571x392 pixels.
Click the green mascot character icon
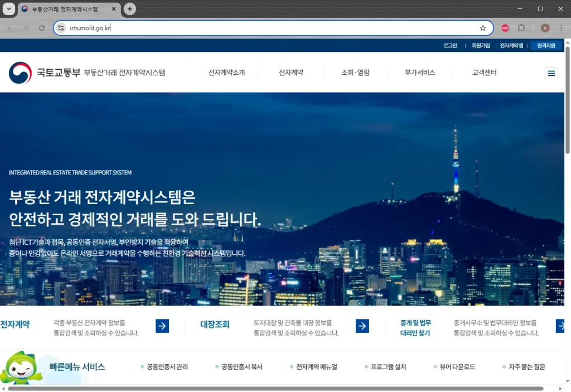pyautogui.click(x=22, y=366)
